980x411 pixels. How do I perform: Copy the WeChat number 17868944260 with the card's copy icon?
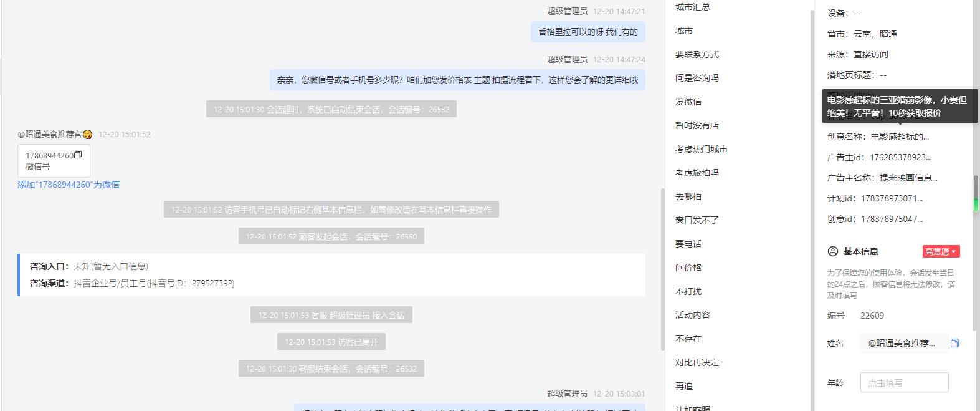tap(78, 155)
